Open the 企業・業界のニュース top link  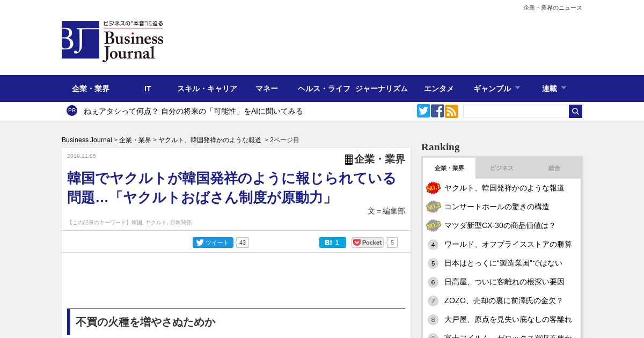[x=553, y=8]
